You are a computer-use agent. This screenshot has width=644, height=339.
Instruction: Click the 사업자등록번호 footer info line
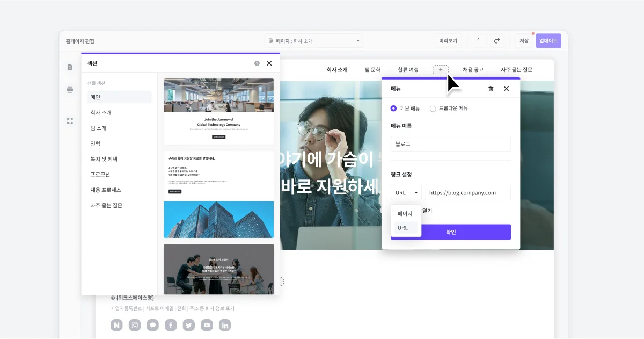(172, 308)
